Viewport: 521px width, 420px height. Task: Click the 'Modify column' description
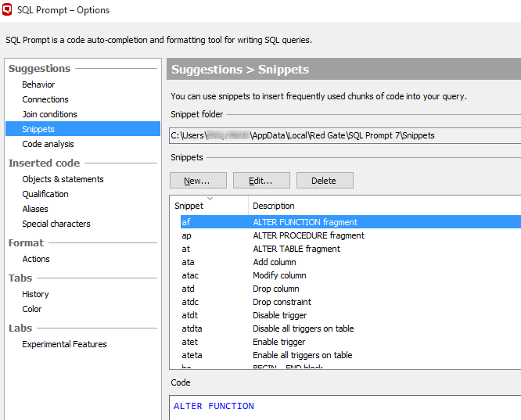pos(279,275)
